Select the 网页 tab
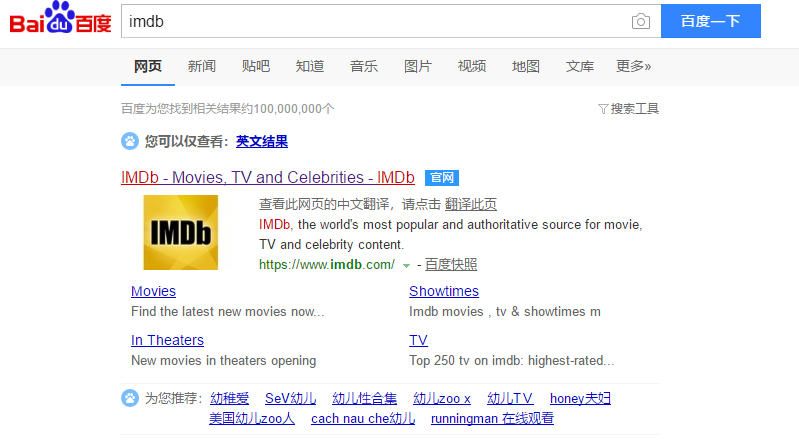Image resolution: width=799 pixels, height=444 pixels. pyautogui.click(x=148, y=66)
